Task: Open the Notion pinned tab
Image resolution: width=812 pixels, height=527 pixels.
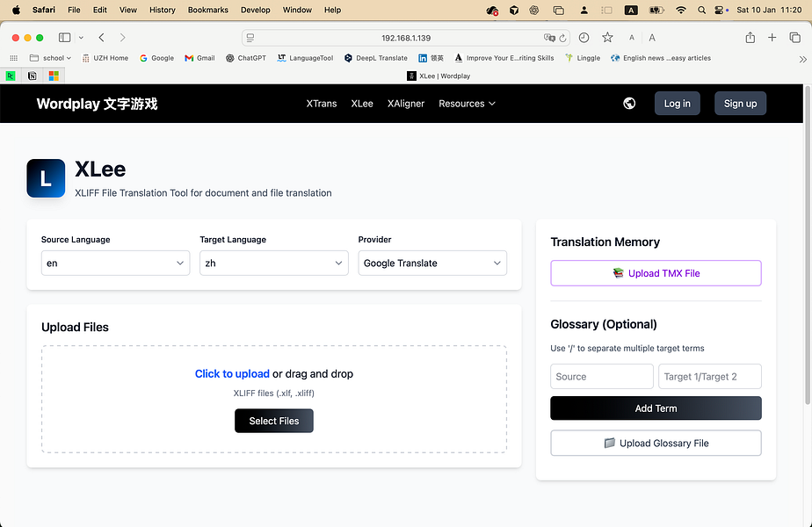Action: (x=33, y=76)
